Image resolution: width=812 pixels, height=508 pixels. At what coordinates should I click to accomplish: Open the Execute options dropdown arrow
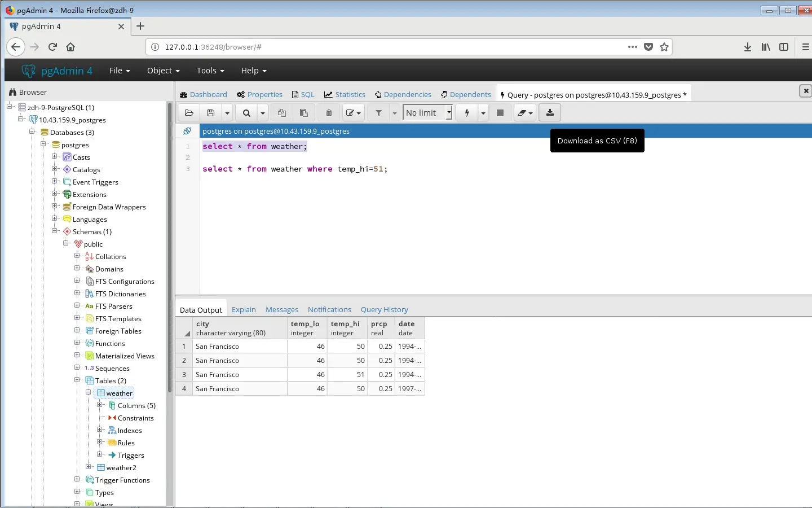(483, 113)
